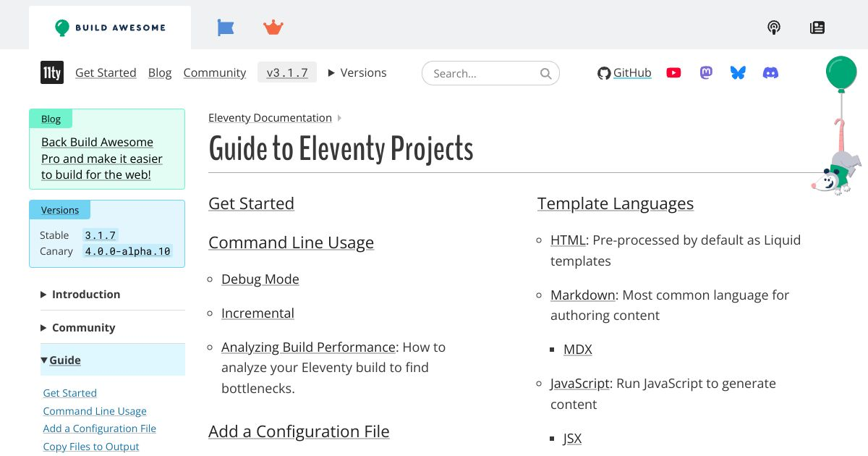Image resolution: width=868 pixels, height=456 pixels.
Task: Open Back Build Awesome Pro link
Action: 102,159
